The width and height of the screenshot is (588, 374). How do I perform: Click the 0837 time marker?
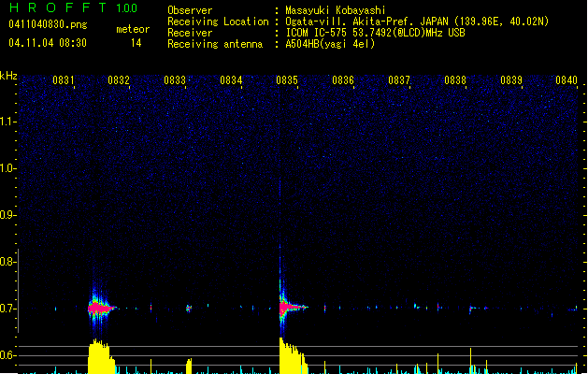[399, 80]
